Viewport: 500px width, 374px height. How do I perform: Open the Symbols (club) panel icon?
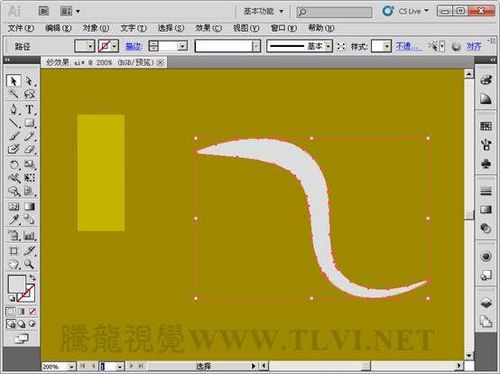point(486,164)
